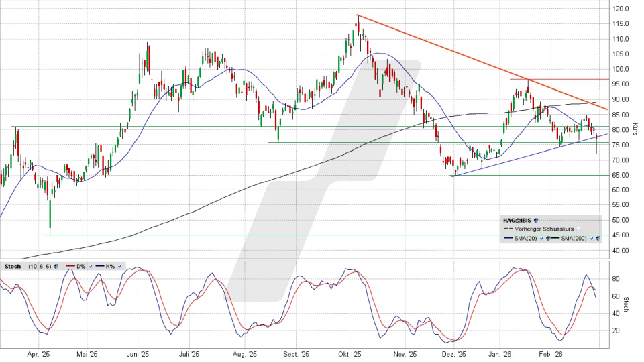Screen dimensions: 644x362
Task: Click the Kurs price axis title
Action: [636, 129]
